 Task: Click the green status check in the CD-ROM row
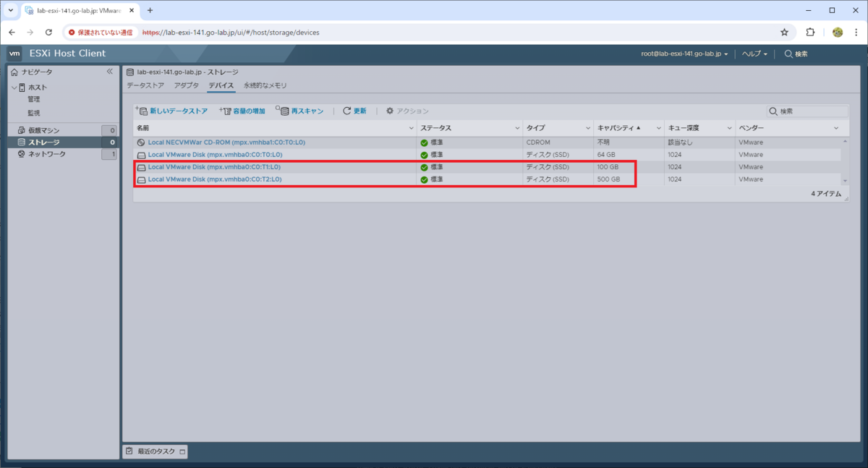[x=425, y=142]
